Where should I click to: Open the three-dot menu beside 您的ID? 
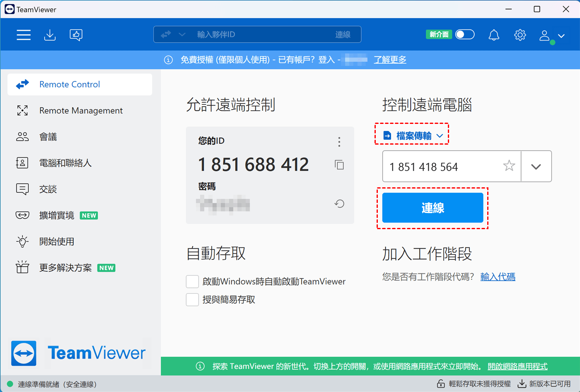[339, 142]
